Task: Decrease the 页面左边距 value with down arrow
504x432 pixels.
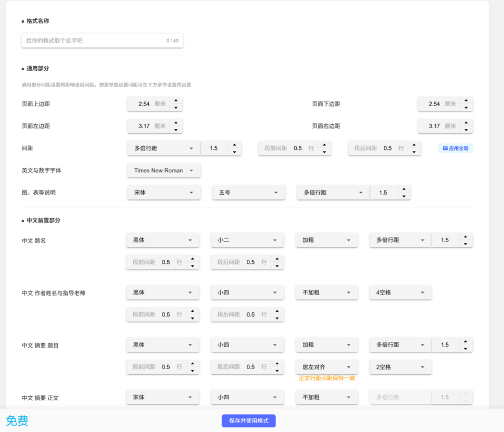Action: click(176, 130)
